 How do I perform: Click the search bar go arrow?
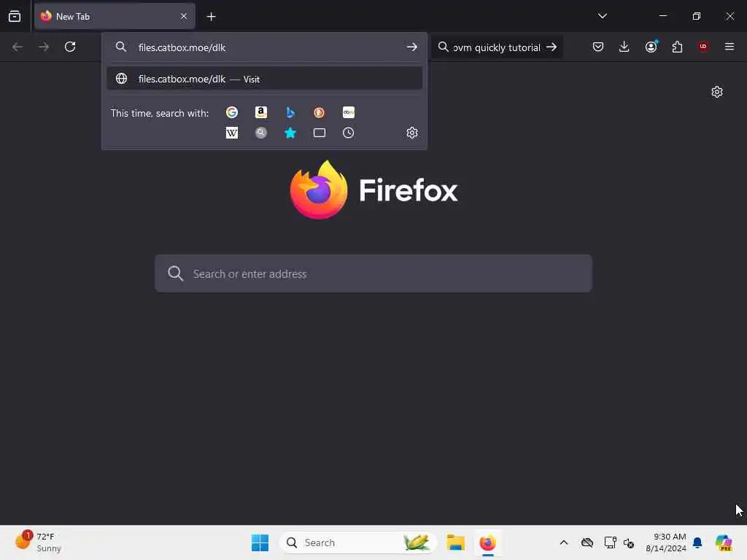coord(551,47)
